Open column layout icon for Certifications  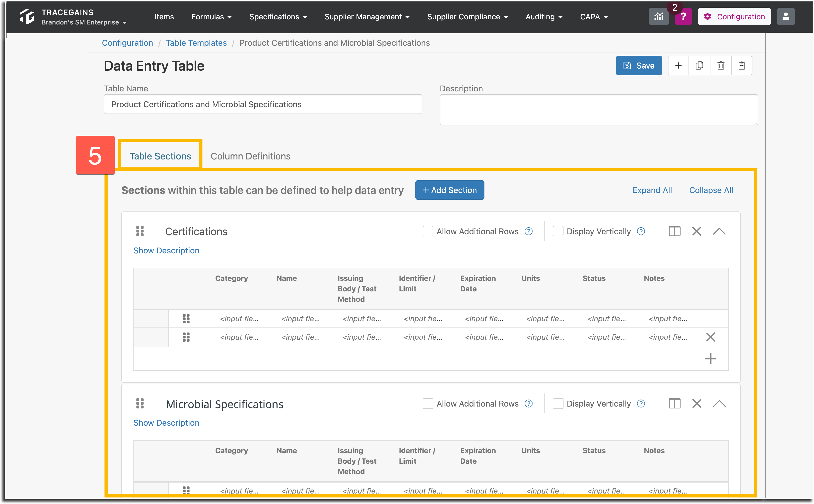tap(674, 231)
